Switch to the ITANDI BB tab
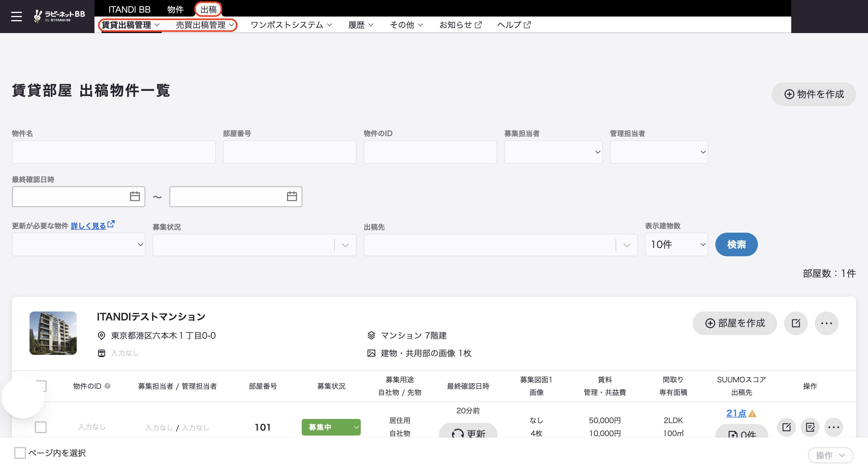This screenshot has width=868, height=473. (x=129, y=9)
